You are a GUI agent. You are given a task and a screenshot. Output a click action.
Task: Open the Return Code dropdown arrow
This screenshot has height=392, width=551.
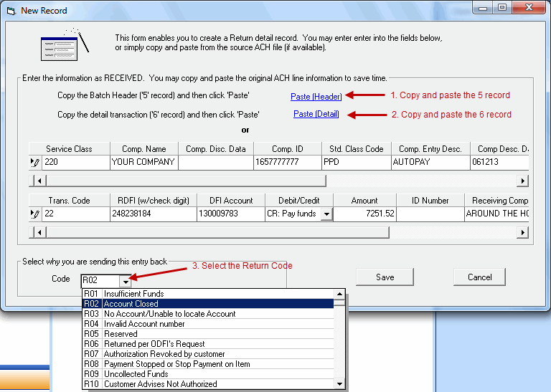126,282
